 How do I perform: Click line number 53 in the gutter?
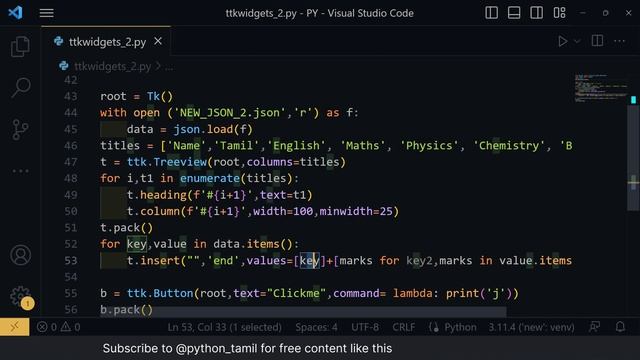tap(71, 260)
